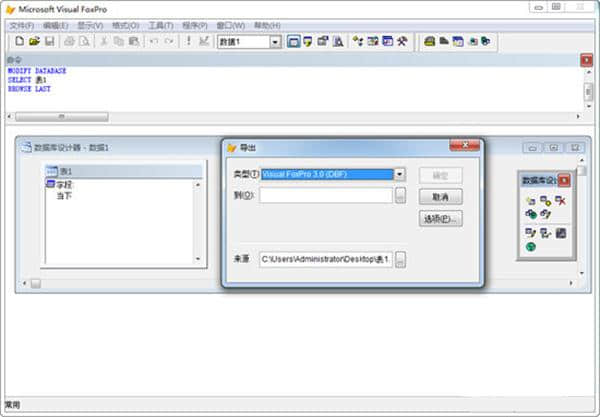Click the Print Preview icon in toolbar
Viewport: 600px width, 417px height.
pos(84,41)
